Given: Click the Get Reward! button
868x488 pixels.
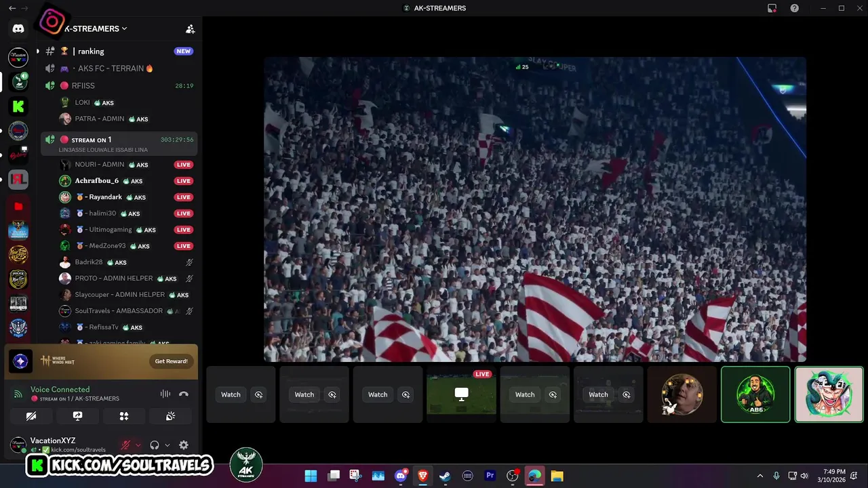Looking at the screenshot, I should pyautogui.click(x=171, y=361).
